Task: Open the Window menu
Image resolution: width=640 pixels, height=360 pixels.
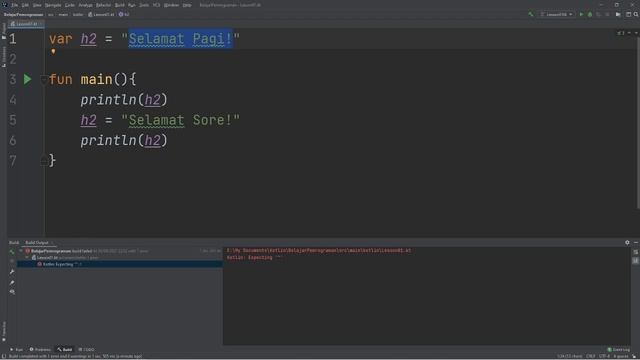Action: coord(171,5)
